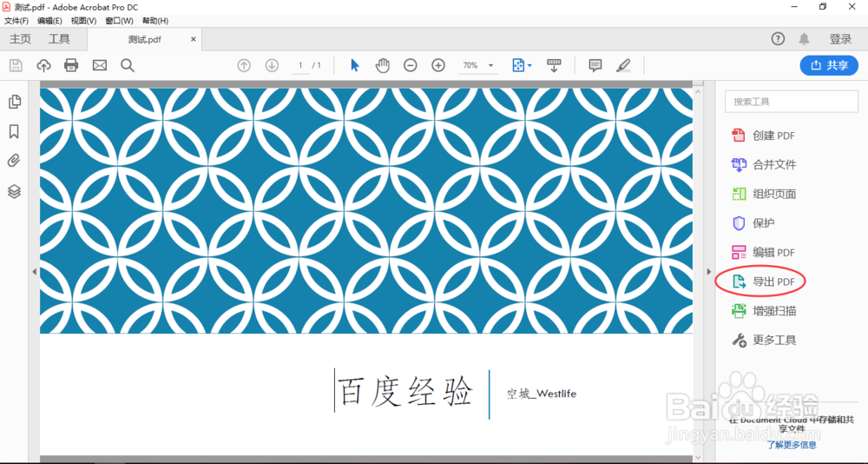Open 编辑 PDF tool
Image resolution: width=868 pixels, height=464 pixels.
[763, 252]
